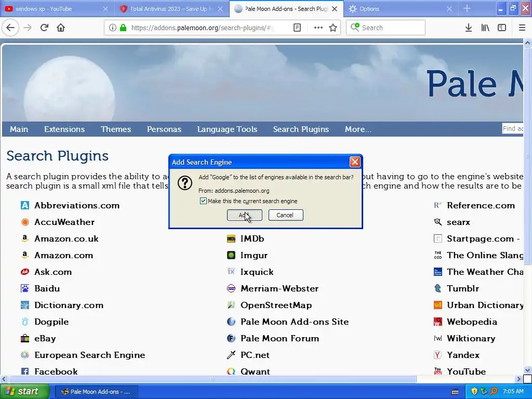532x399 pixels.
Task: Click the forward navigation arrow
Action: coord(28,28)
